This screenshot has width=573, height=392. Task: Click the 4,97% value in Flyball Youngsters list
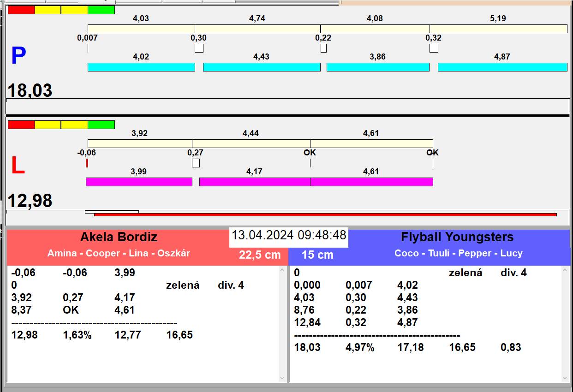(x=360, y=348)
